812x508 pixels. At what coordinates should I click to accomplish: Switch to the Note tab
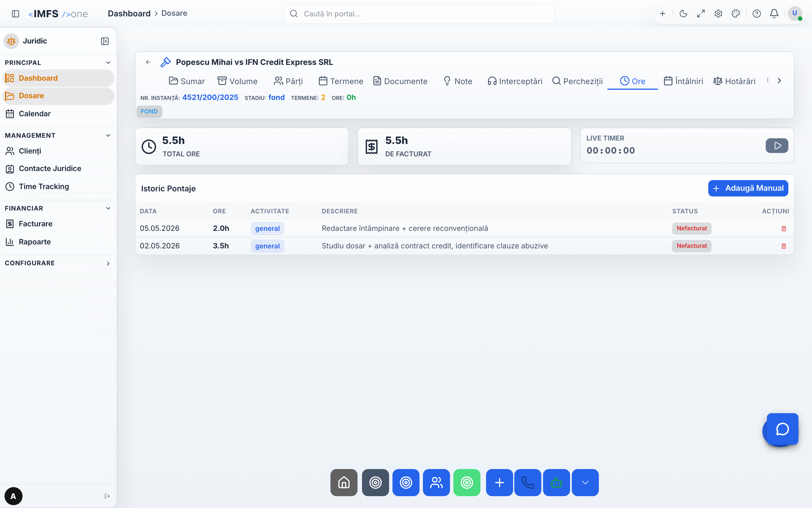458,81
